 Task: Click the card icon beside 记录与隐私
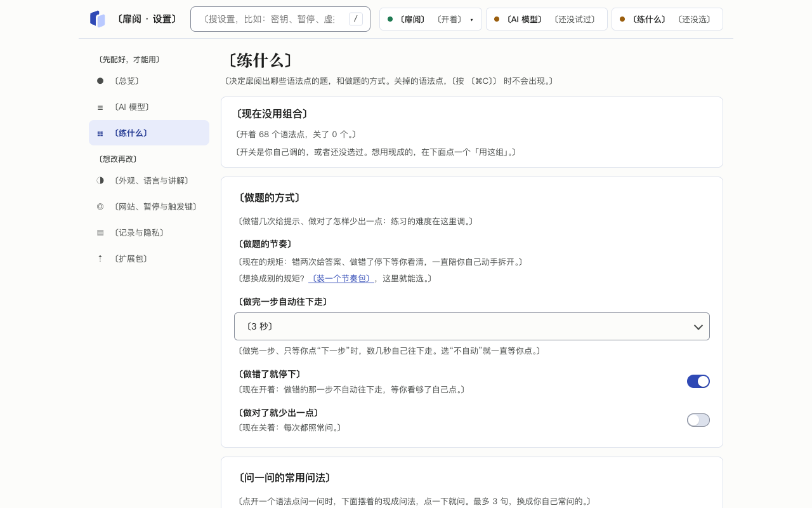click(x=100, y=232)
